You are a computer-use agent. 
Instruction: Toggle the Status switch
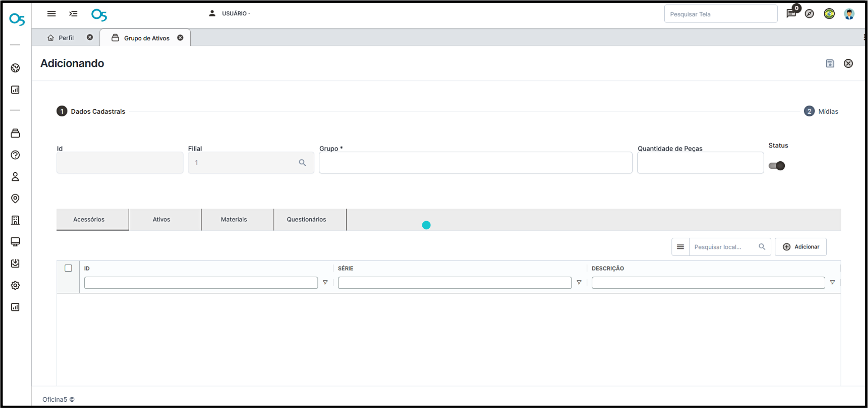coord(777,166)
